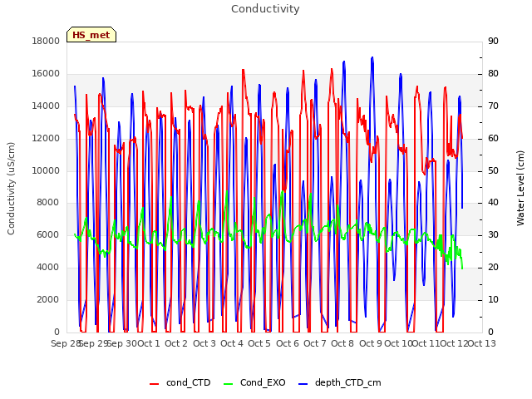Click the Oct 6 date label
Screen dimensions: 532x399
pos(288,343)
